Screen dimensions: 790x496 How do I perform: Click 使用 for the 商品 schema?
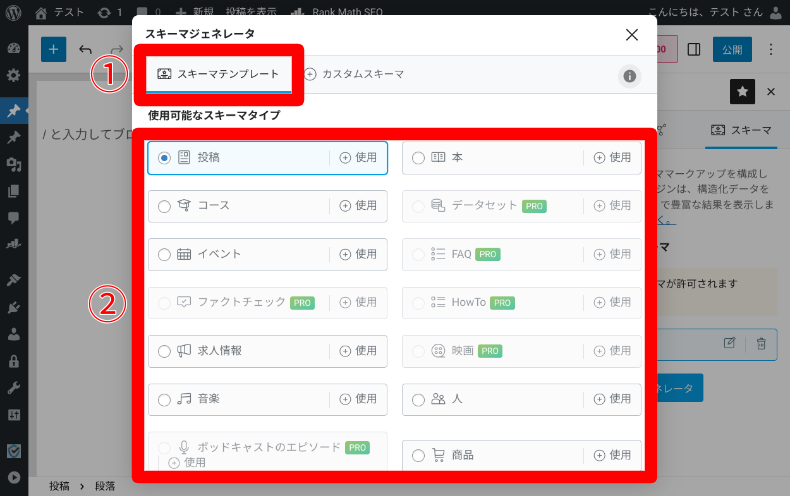(612, 455)
